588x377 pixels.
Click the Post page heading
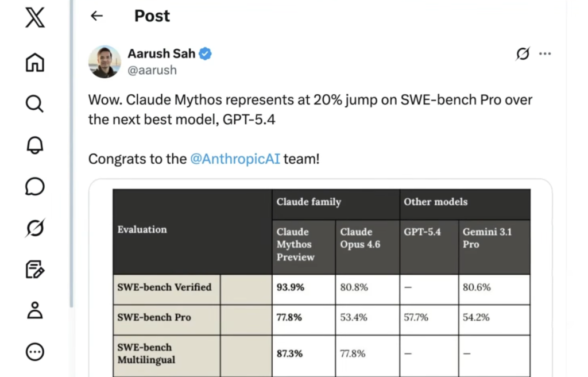(x=152, y=16)
